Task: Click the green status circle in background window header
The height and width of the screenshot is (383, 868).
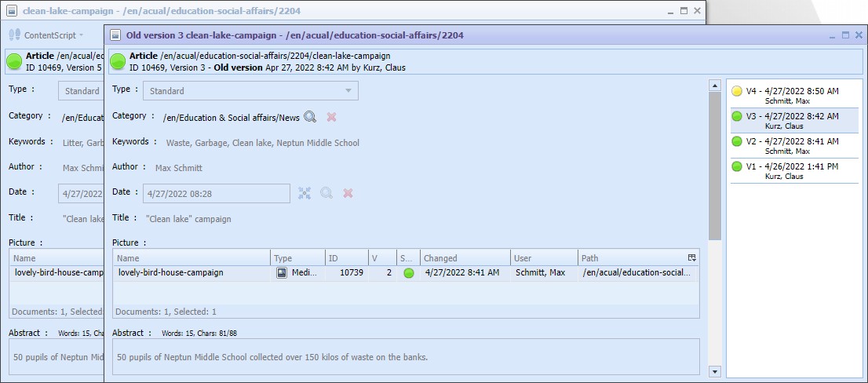Action: pos(14,62)
